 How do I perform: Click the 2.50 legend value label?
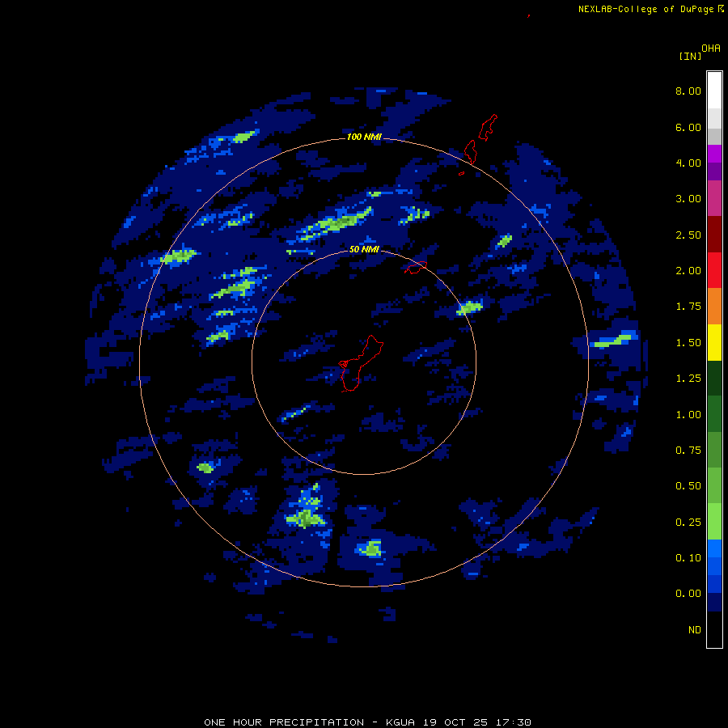coord(688,235)
